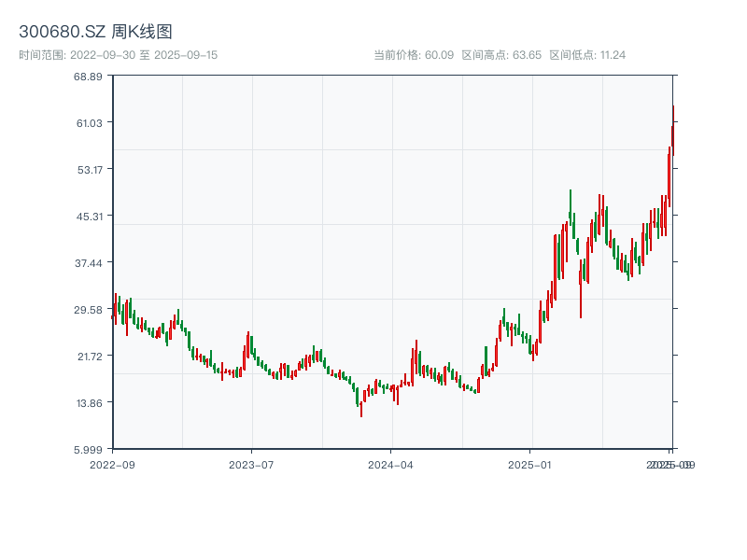Click the period low label 区间低点: 11.24
Viewport: 747px width, 560px height.
tap(587, 55)
